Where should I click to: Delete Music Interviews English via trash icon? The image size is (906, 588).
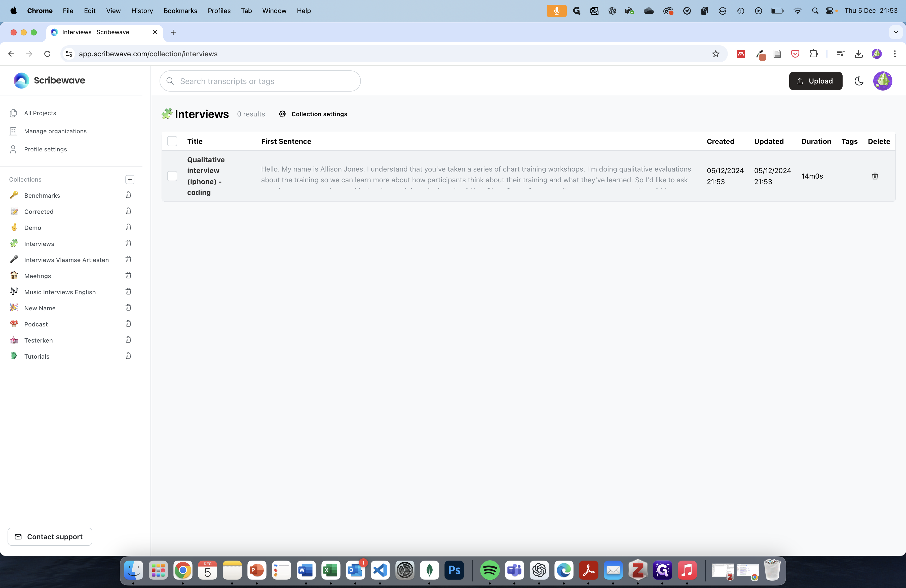click(128, 291)
